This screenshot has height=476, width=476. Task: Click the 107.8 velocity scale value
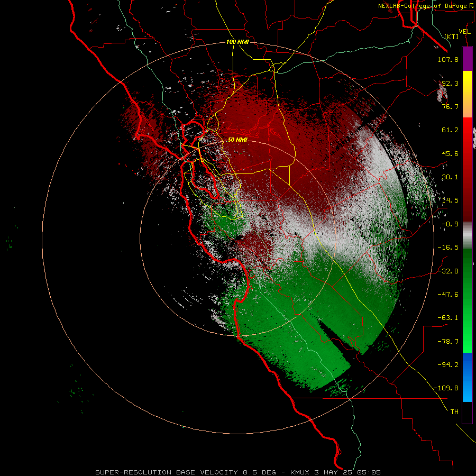[448, 59]
